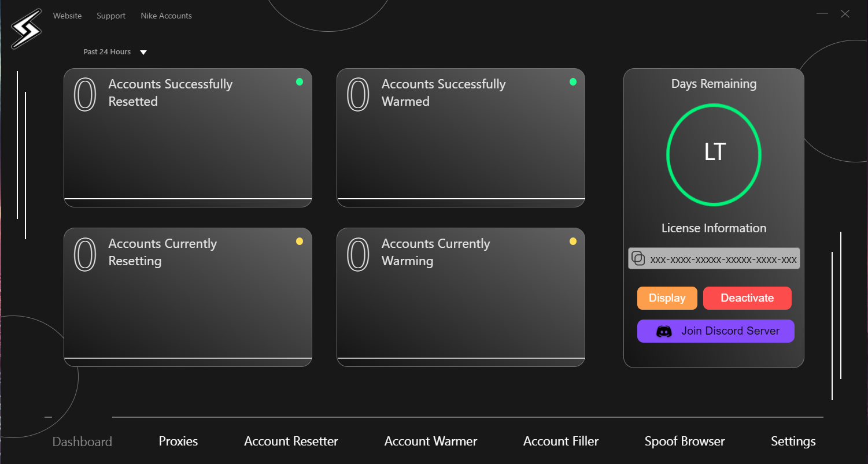Open the Nike Accounts menu
This screenshot has width=868, height=464.
(166, 16)
